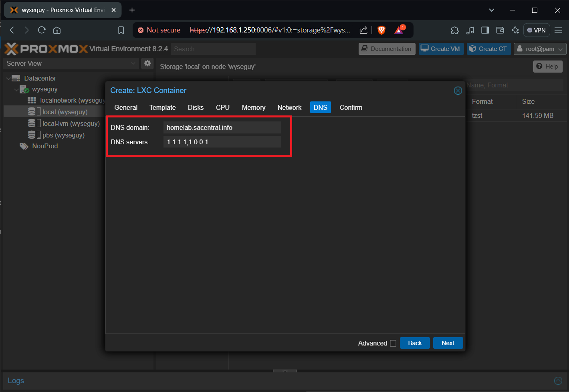
Task: Open Brave Rewards triangle icon
Action: point(400,30)
